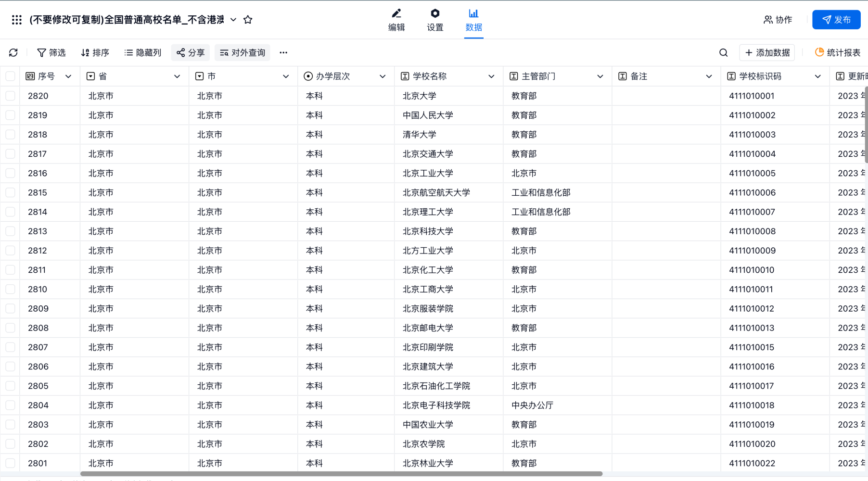The height and width of the screenshot is (481, 868).
Task: Select the 北京林业大学 cell
Action: (x=448, y=463)
